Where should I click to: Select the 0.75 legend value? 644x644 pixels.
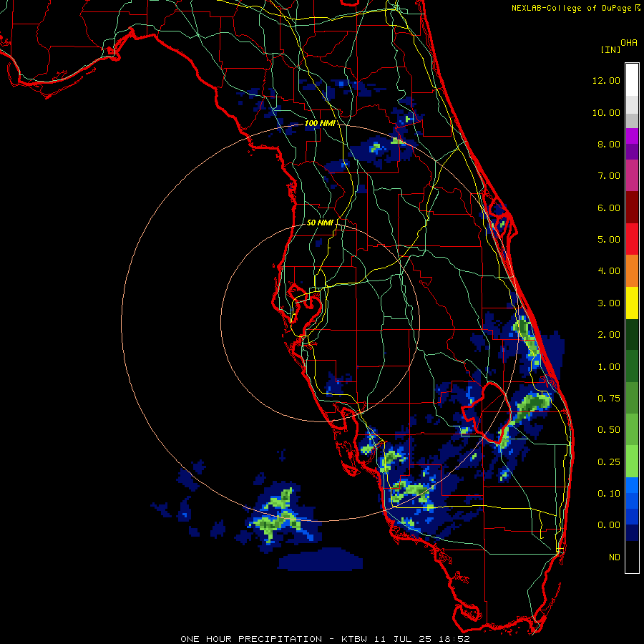609,399
